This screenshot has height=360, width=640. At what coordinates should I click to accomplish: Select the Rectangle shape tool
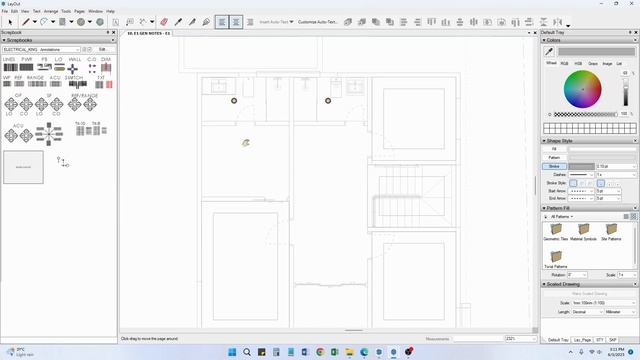62,22
